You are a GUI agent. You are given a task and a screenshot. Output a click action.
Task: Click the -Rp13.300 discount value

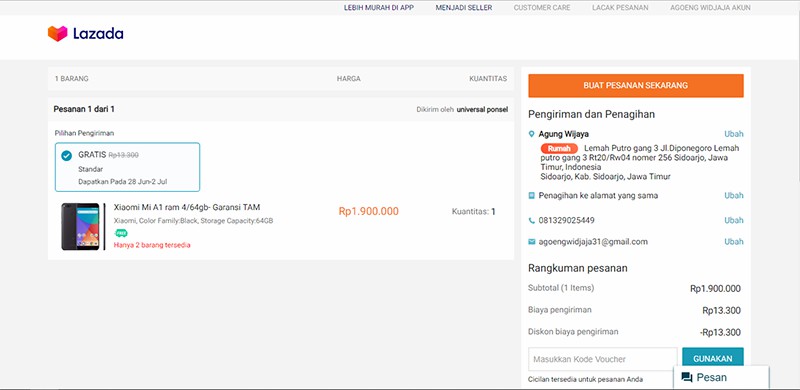(x=720, y=333)
